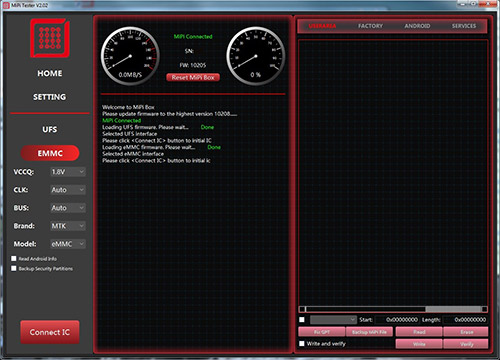The image size is (500, 360).
Task: Switch to UFS mode
Action: point(50,129)
